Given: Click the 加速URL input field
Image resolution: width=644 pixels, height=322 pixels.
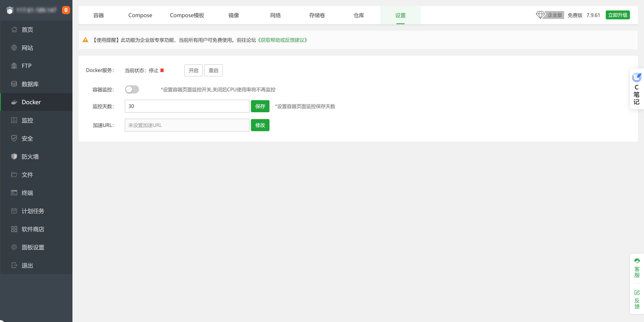Looking at the screenshot, I should pyautogui.click(x=187, y=125).
